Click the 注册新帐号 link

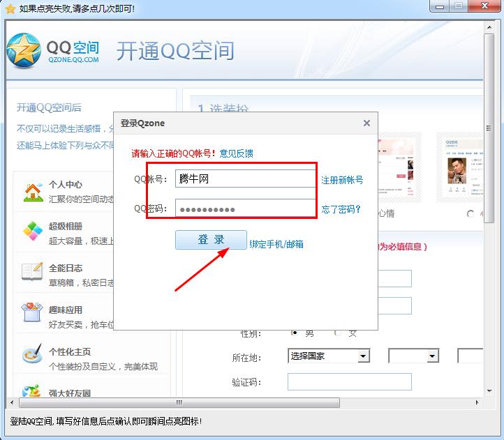tap(342, 180)
